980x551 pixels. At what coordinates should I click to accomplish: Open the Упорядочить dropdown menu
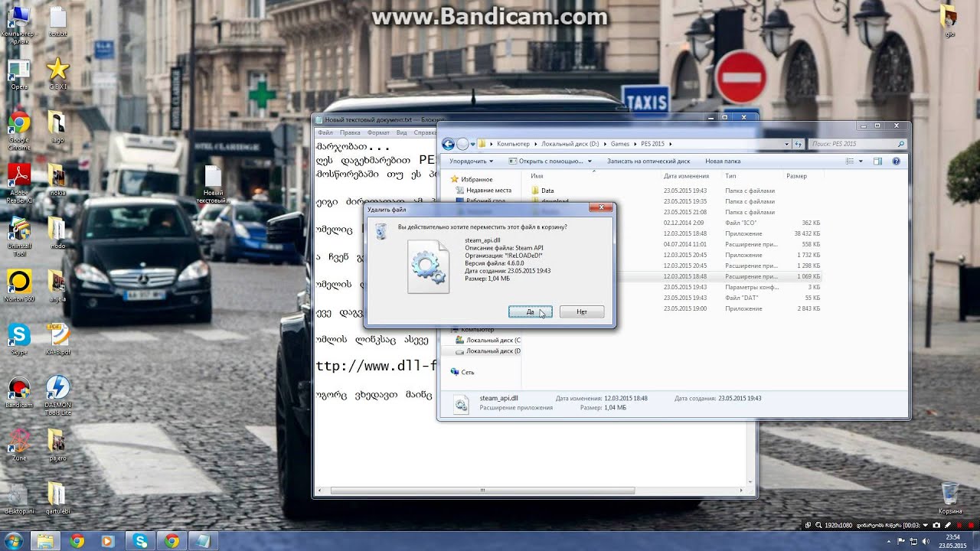471,161
